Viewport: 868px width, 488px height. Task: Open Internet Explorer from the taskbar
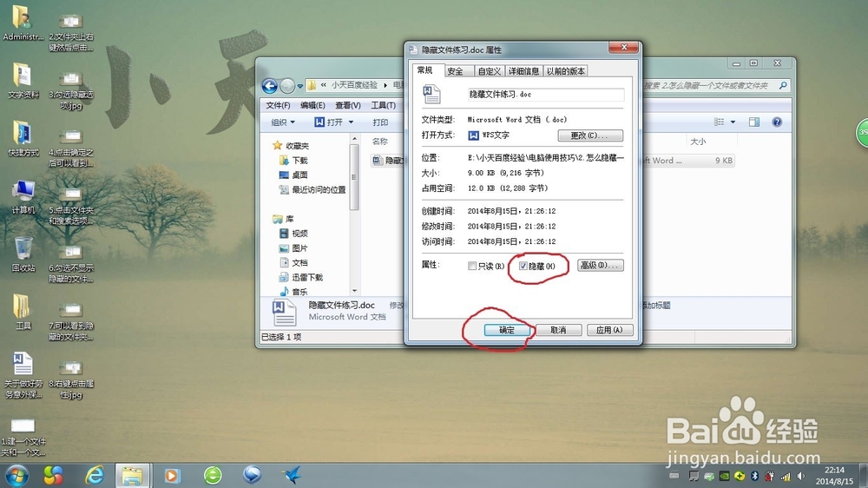pyautogui.click(x=95, y=475)
